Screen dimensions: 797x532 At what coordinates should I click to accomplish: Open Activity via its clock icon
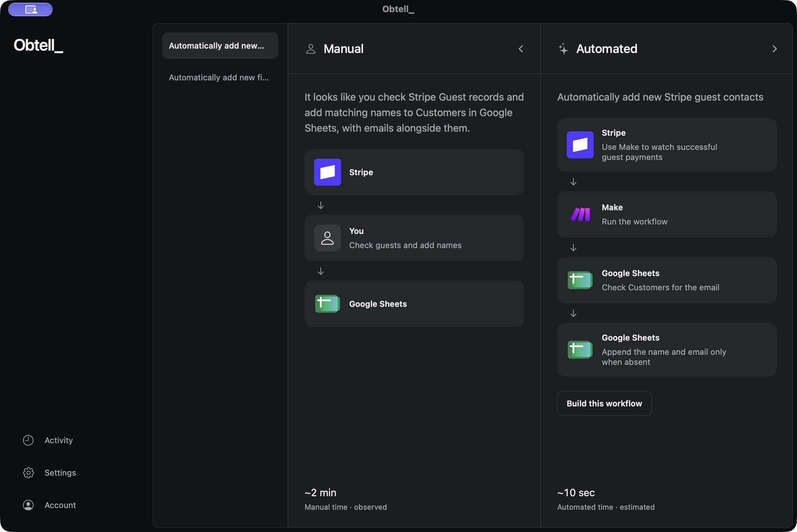[x=28, y=440]
